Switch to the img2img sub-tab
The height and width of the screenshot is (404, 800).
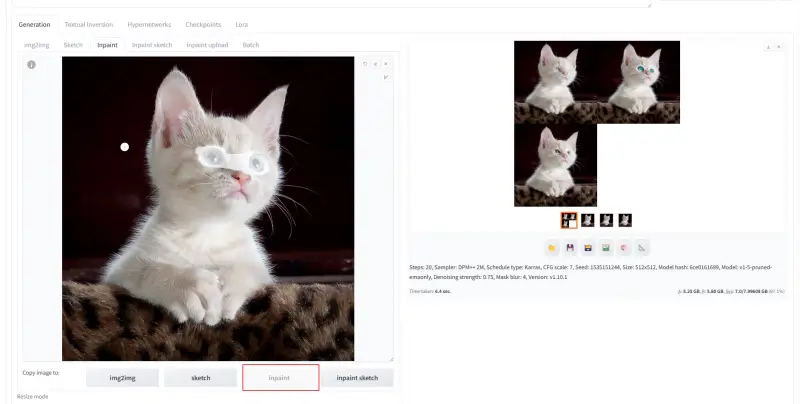[37, 45]
